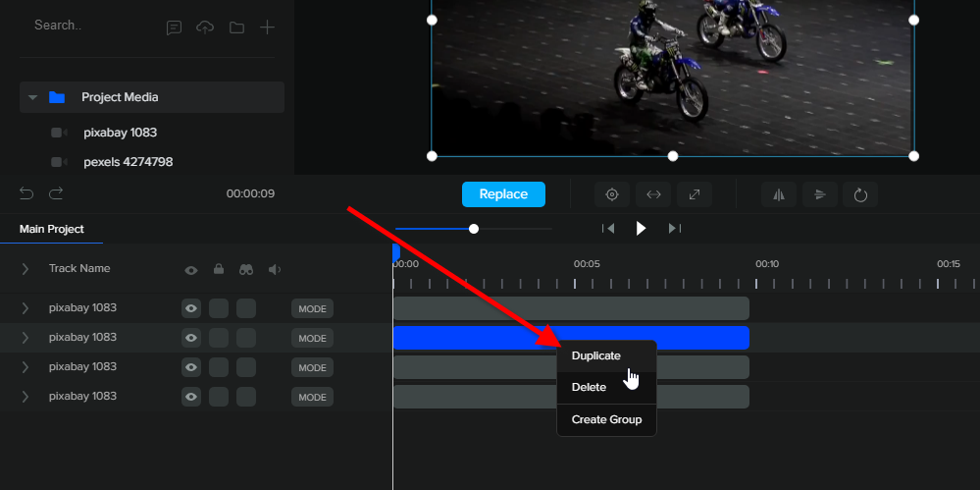Expand the Track Name header chevron

point(25,268)
